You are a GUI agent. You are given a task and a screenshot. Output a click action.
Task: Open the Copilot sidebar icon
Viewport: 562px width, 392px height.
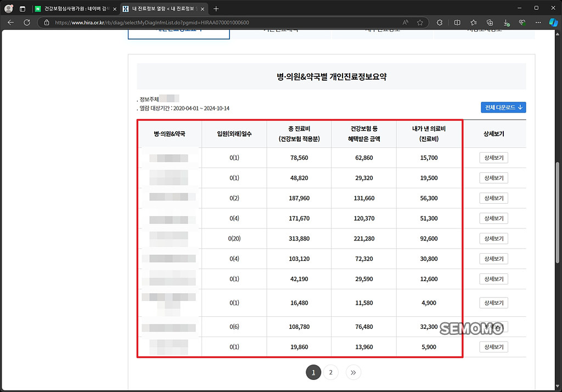coord(553,23)
